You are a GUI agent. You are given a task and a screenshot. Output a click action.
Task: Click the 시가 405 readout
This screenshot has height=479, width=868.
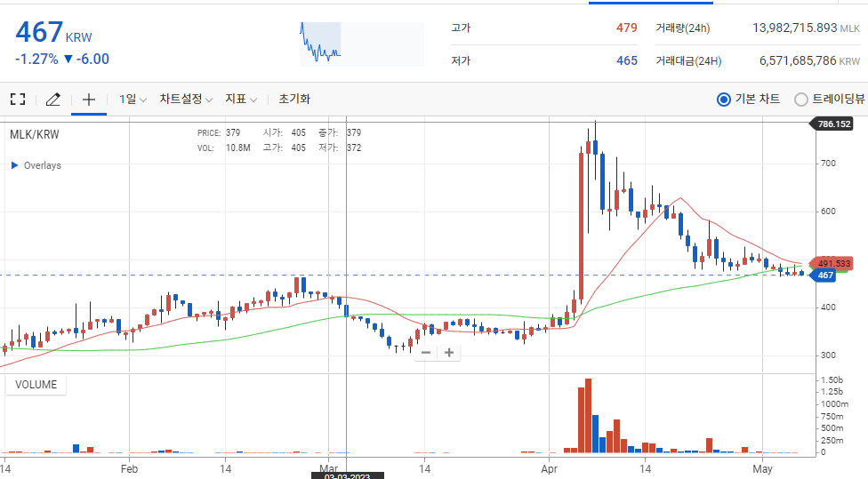coord(284,132)
